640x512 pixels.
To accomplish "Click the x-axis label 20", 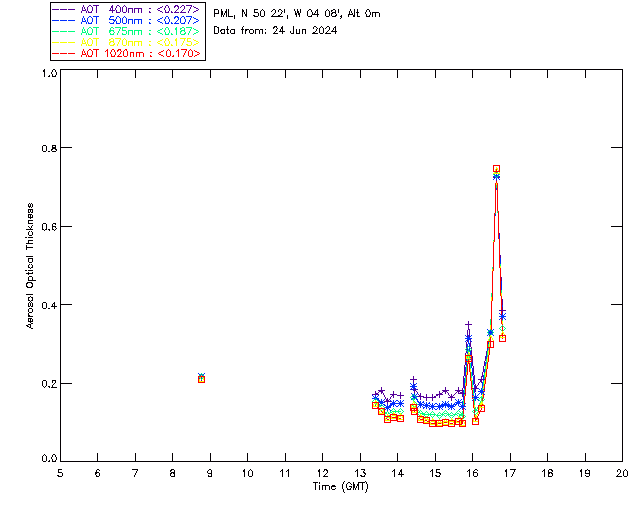I will (622, 473).
